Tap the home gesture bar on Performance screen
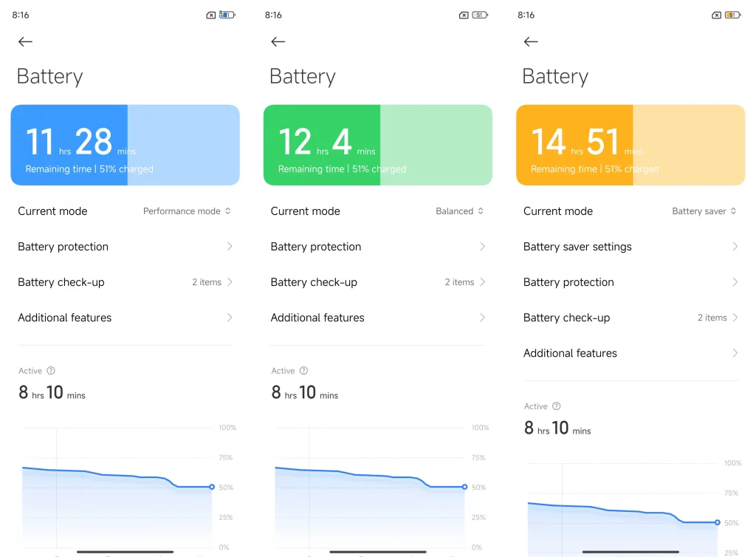 [126, 552]
